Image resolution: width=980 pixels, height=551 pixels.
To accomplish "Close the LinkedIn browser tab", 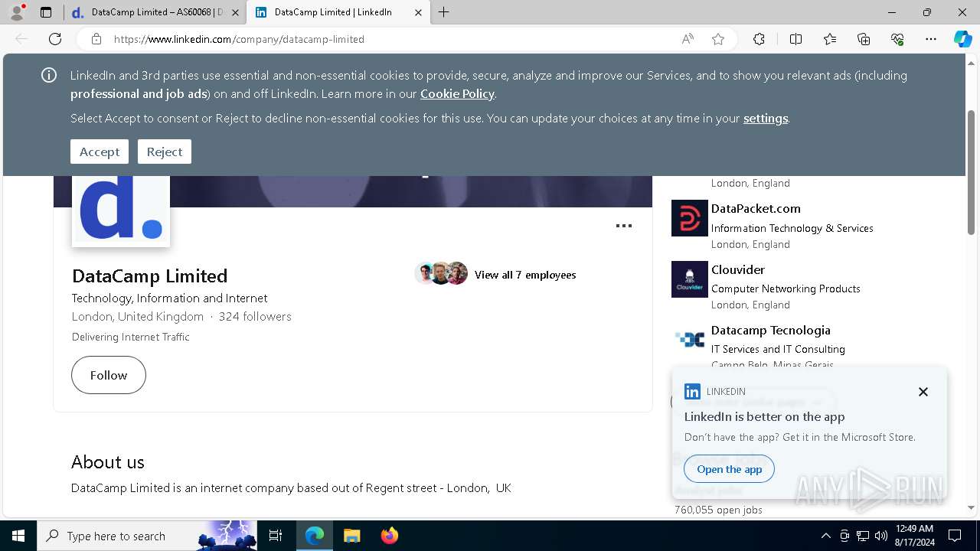I will tap(418, 12).
